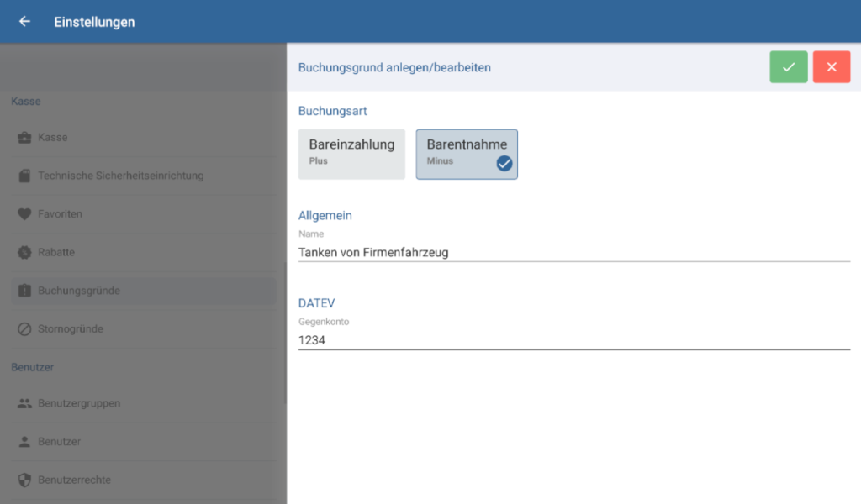Click the Technische Sicherheitseinrichtung device icon
This screenshot has width=861, height=504.
[23, 176]
